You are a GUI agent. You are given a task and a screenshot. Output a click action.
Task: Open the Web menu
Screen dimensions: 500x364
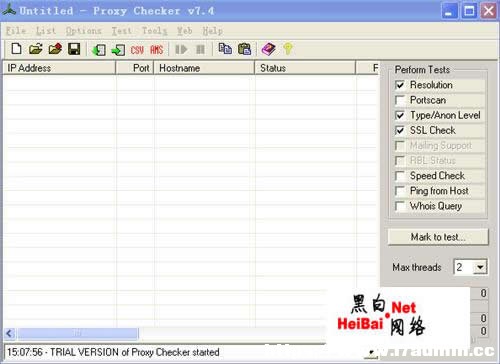pos(184,31)
